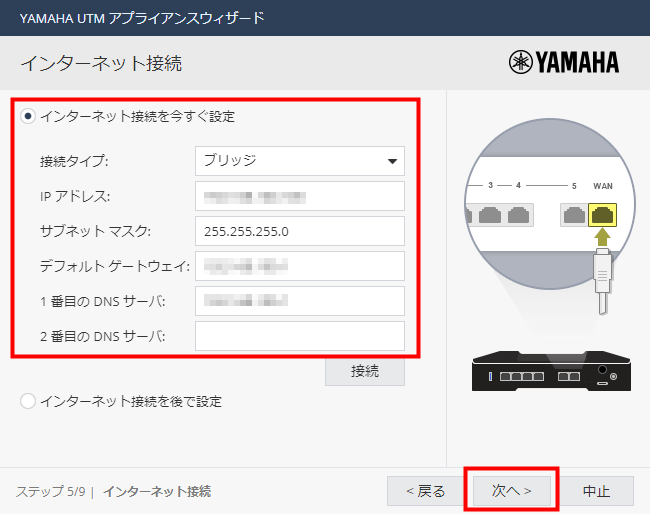Click the gray port 5 in the diagram
Screen dimensions: 650x514
point(573,214)
